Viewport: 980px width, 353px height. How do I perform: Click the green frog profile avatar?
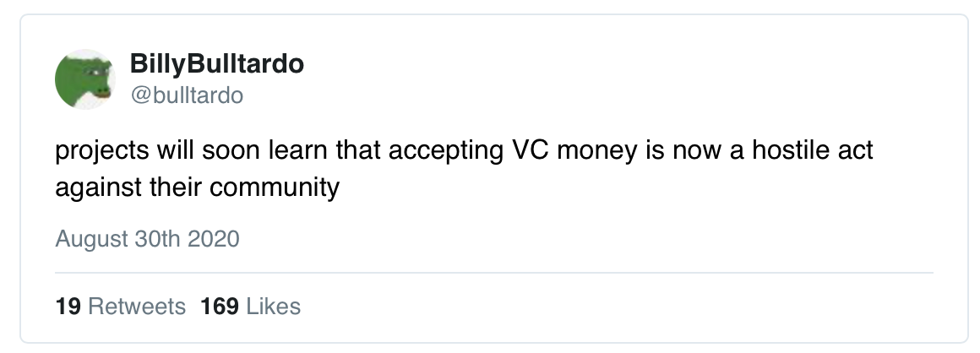(84, 79)
